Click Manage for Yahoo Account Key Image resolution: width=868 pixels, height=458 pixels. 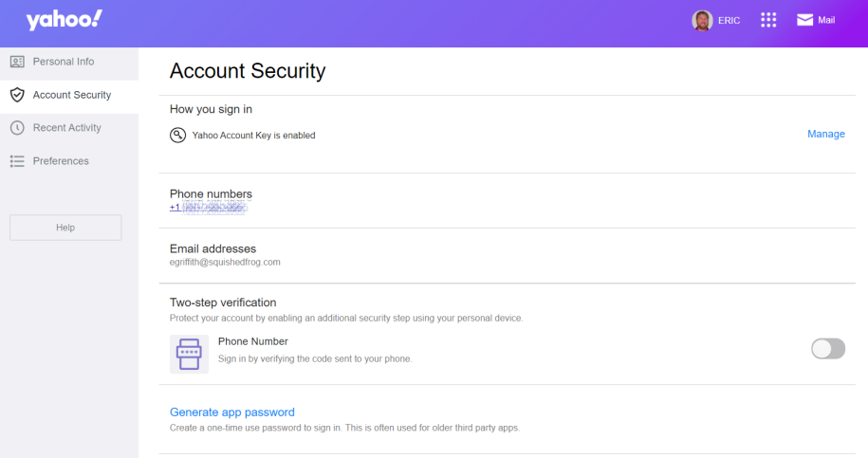pos(826,134)
